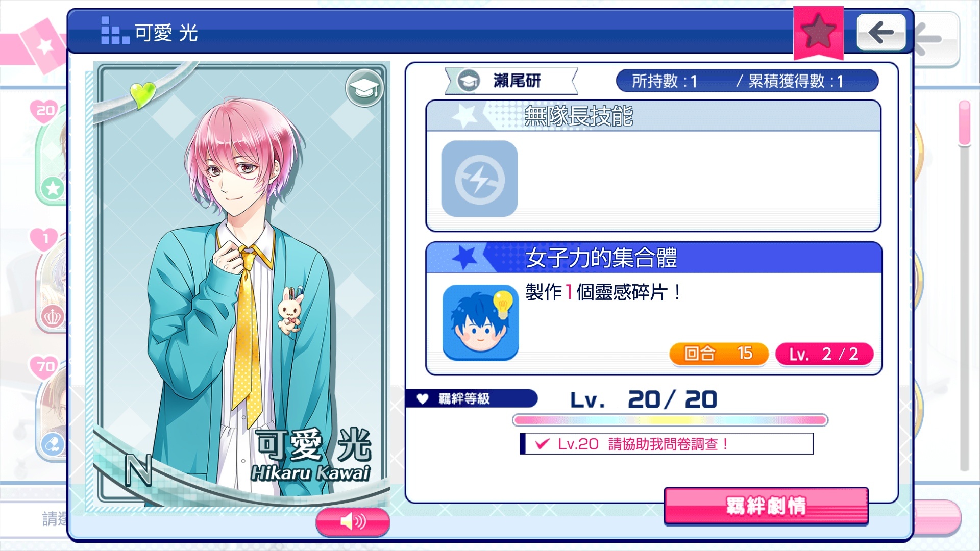
Task: Play the character voice speaker button
Action: coord(353,521)
